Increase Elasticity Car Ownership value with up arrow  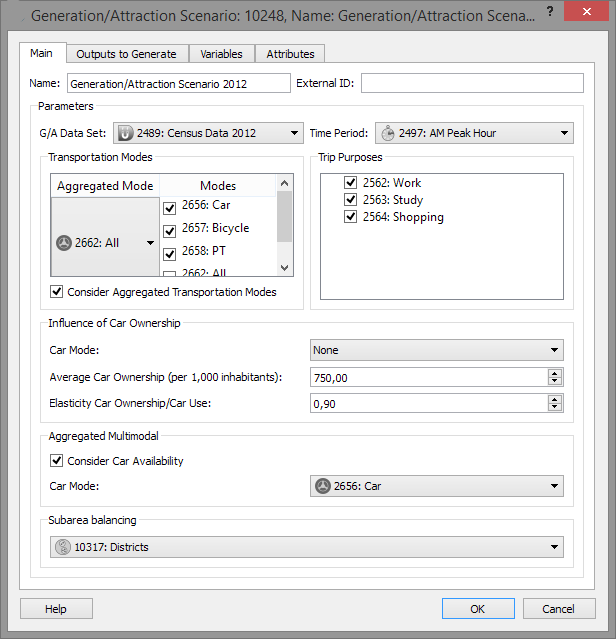[x=555, y=399]
